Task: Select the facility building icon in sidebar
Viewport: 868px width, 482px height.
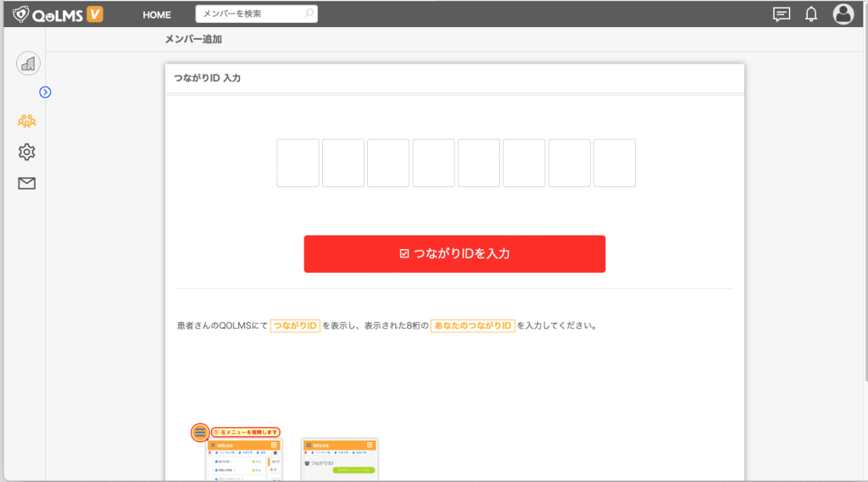Action: click(x=28, y=64)
